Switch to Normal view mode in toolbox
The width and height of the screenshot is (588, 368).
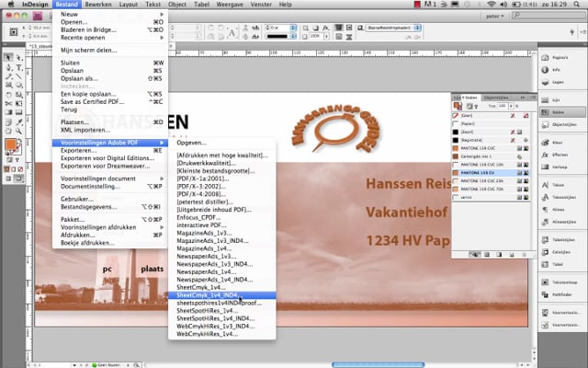(8, 178)
